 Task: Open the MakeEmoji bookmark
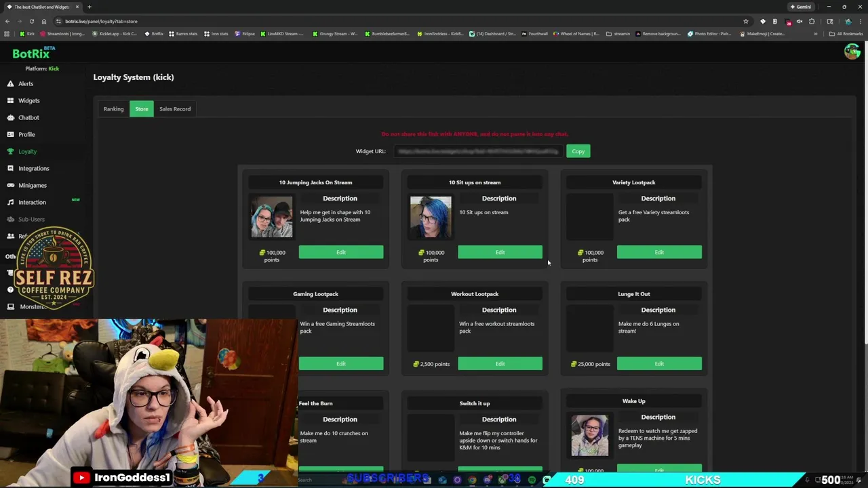(763, 34)
